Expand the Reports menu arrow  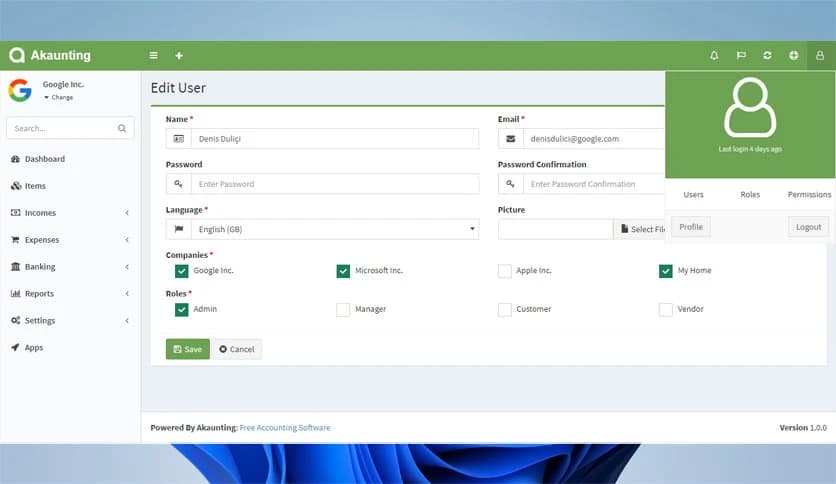(x=127, y=294)
